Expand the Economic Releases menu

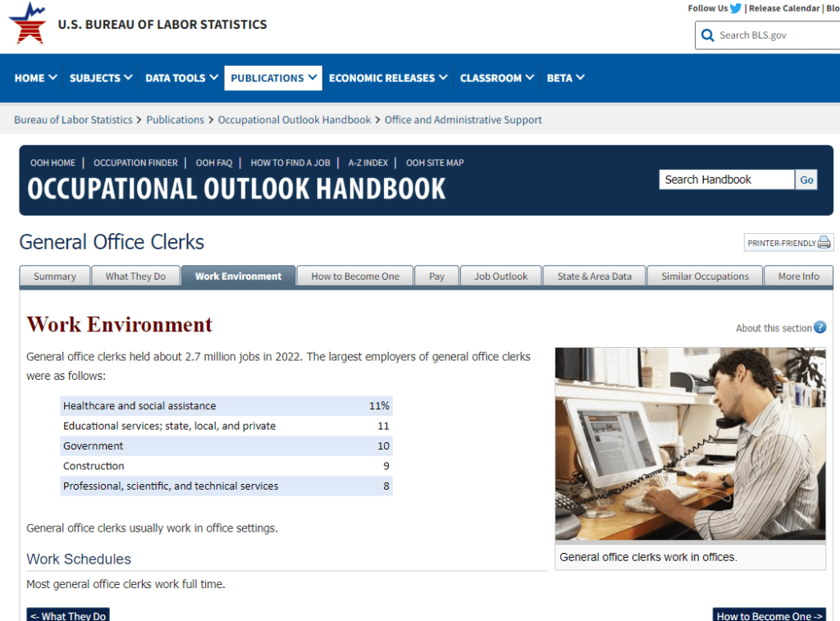(x=388, y=78)
